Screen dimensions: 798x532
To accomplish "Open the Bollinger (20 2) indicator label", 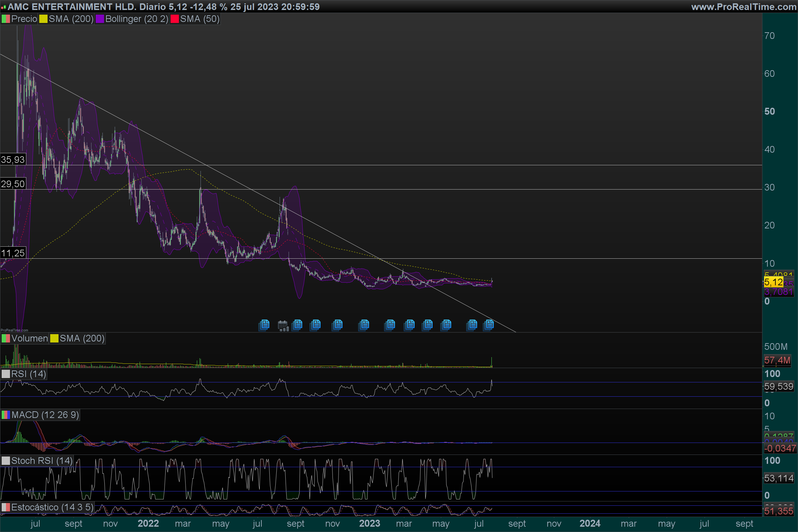I will pyautogui.click(x=136, y=19).
